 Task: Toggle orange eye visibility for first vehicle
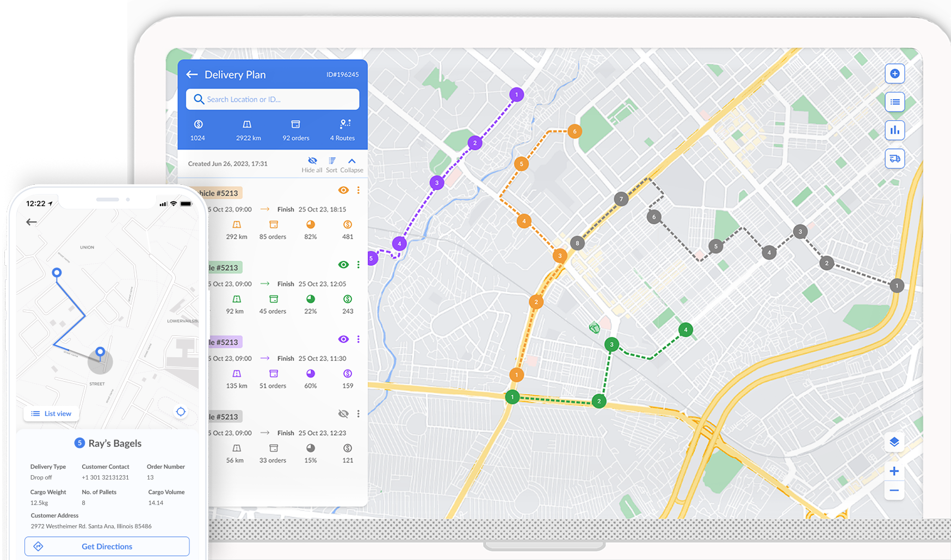pyautogui.click(x=343, y=190)
